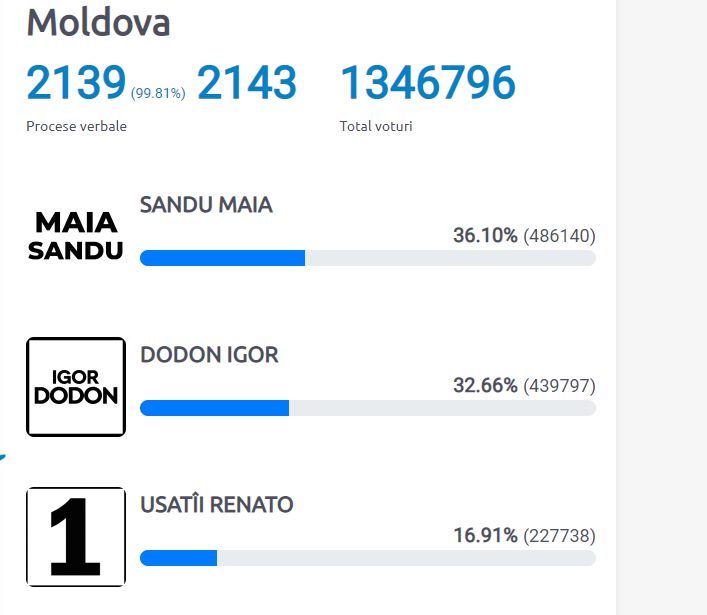
Task: Click the 32.66% result for Dodon
Action: click(x=485, y=386)
